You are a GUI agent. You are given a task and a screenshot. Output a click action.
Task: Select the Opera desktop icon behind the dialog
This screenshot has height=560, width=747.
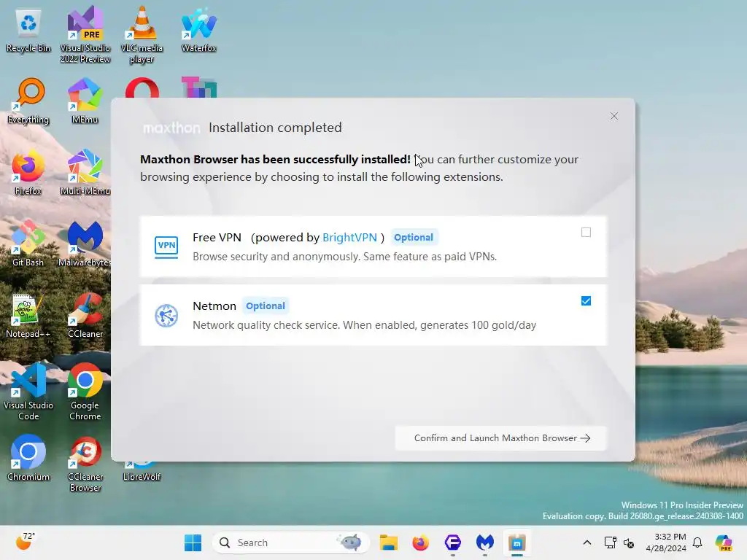[x=142, y=88]
